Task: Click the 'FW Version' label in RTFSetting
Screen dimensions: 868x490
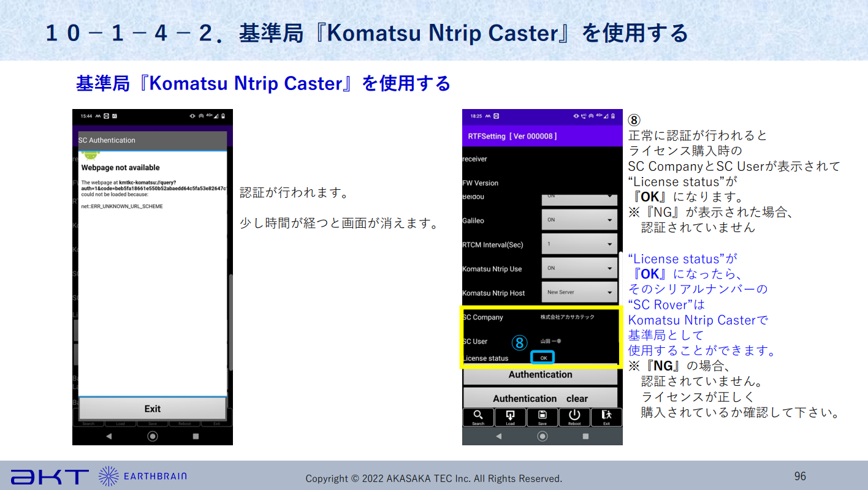Action: [x=481, y=183]
